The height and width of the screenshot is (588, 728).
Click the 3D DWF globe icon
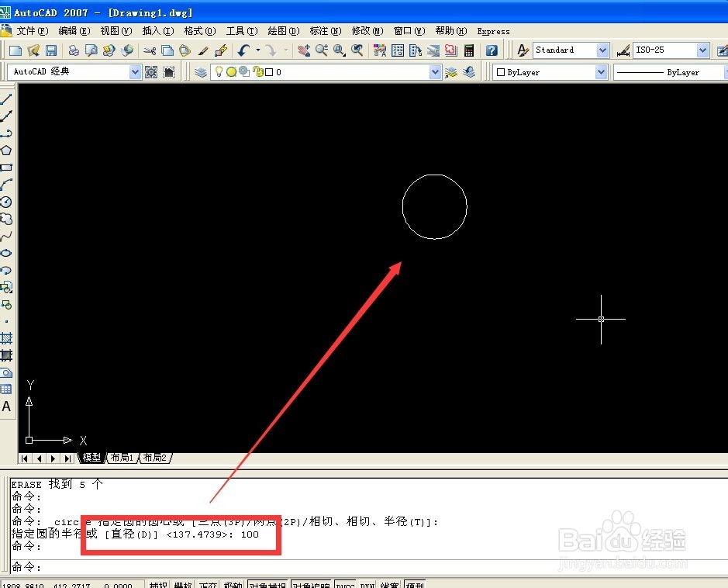tap(126, 50)
